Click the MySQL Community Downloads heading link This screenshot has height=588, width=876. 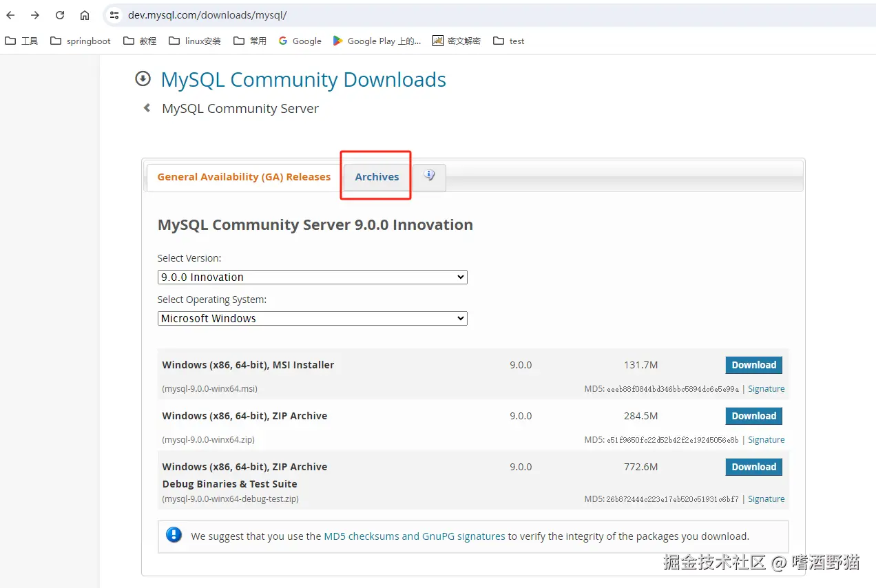coord(304,79)
